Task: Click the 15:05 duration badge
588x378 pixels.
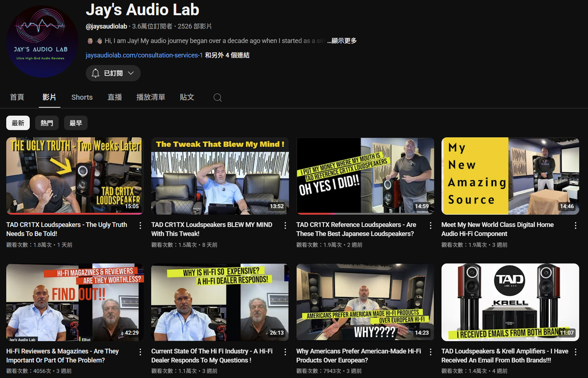Action: 132,206
